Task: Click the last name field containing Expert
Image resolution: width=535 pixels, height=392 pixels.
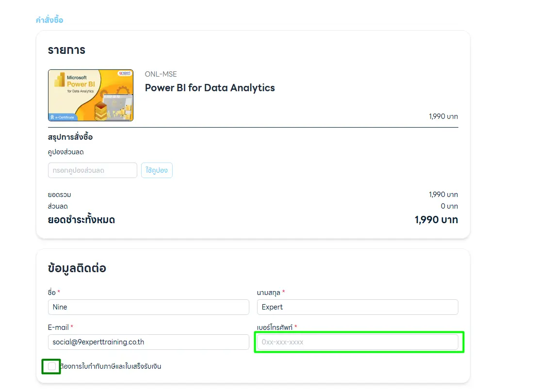Action: coord(357,307)
